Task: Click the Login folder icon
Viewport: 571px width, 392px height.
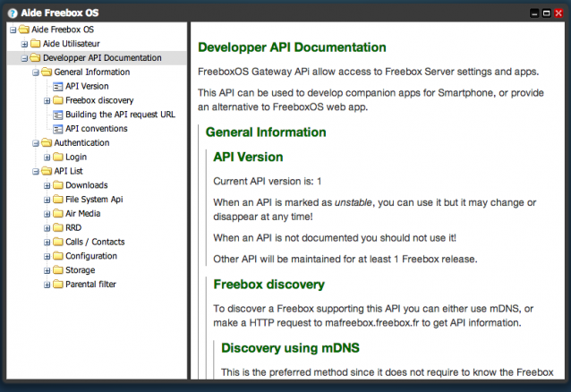Action: pyautogui.click(x=58, y=157)
